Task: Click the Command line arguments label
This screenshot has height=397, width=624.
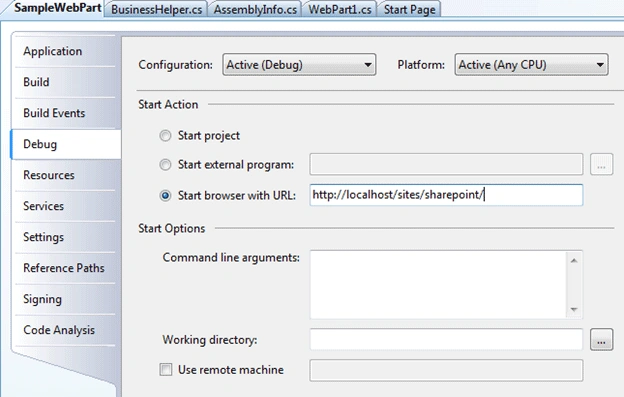Action: [x=231, y=258]
